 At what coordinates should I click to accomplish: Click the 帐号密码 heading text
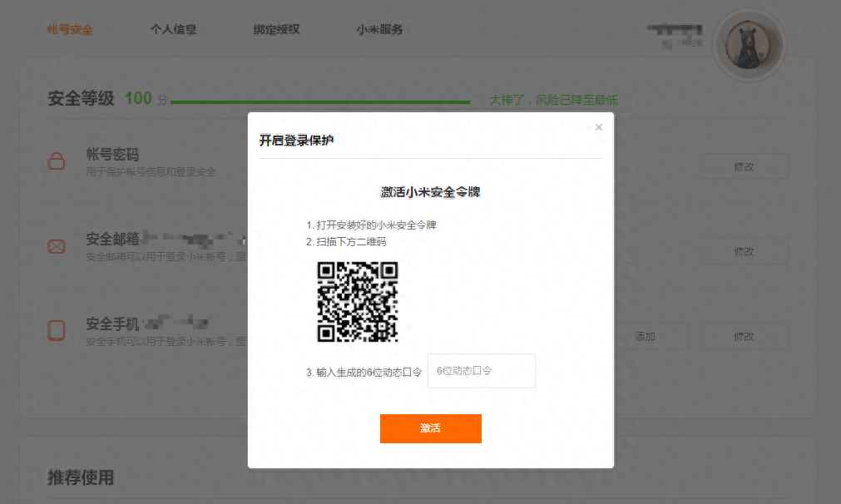click(x=112, y=155)
